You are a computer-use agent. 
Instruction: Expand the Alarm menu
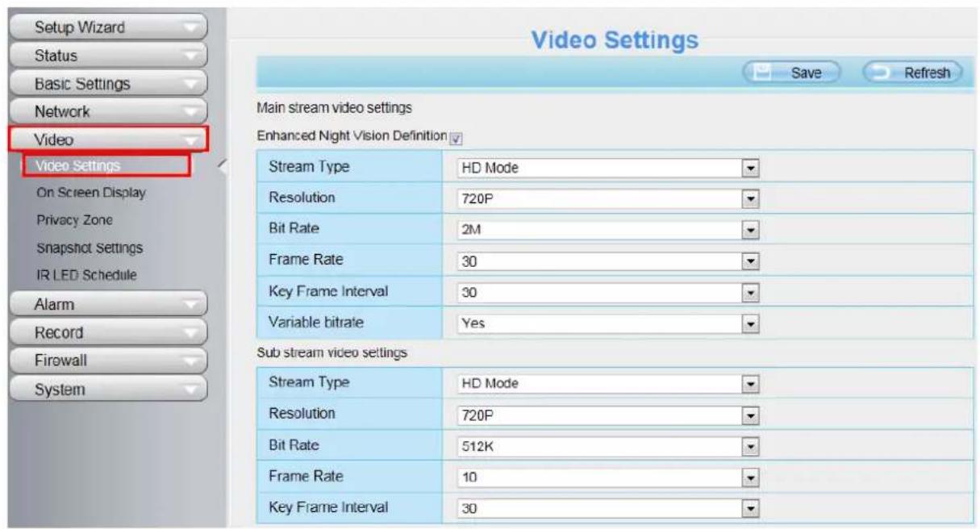(109, 305)
